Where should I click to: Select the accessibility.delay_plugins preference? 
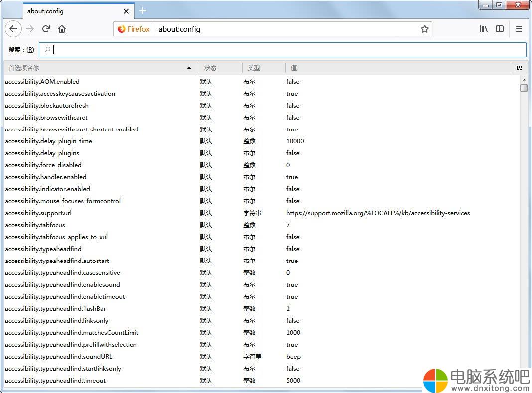point(262,153)
